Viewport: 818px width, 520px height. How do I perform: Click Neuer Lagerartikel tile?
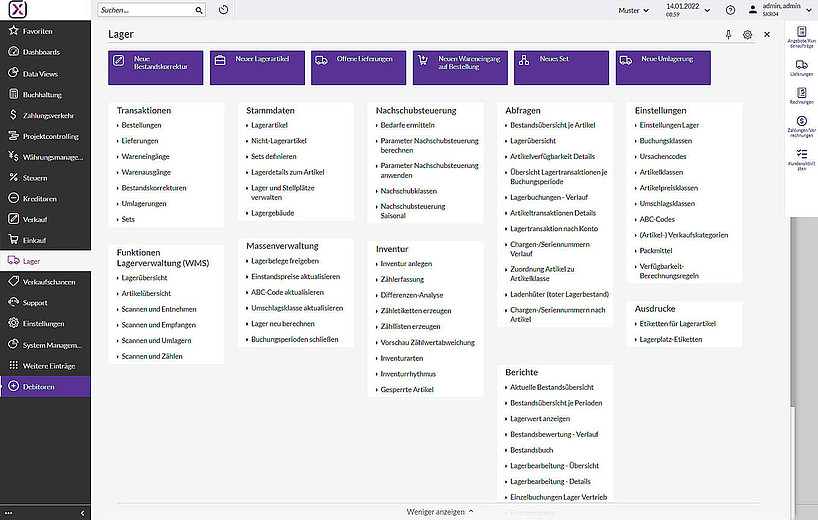click(x=257, y=67)
